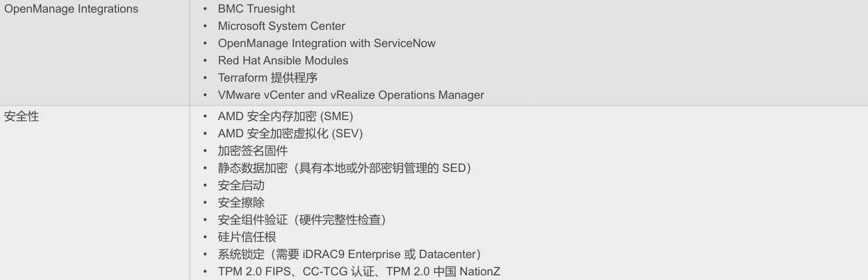Click the Red Hat Ansible Modules item

(x=283, y=60)
